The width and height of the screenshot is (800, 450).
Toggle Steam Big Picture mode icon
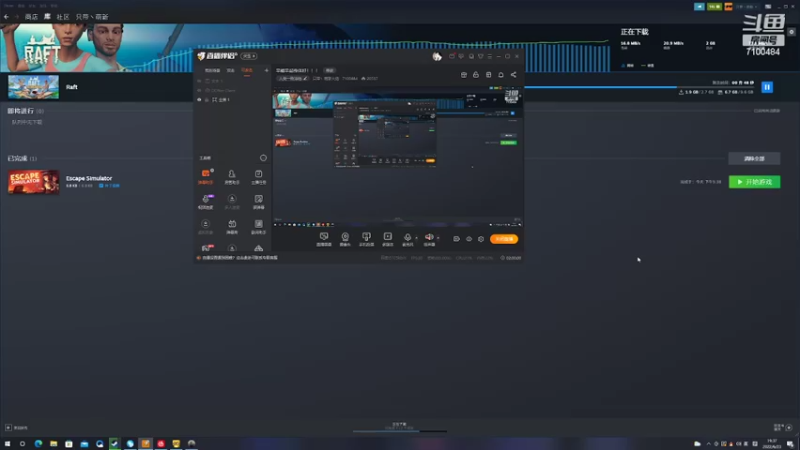(768, 7)
